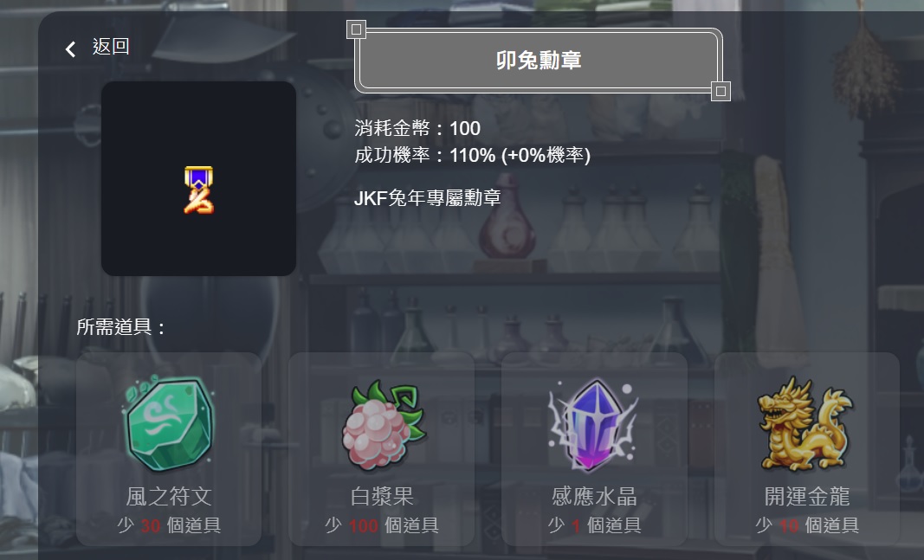924x560 pixels.
Task: Select the green 風之符文 rune stone icon
Action: tap(169, 423)
